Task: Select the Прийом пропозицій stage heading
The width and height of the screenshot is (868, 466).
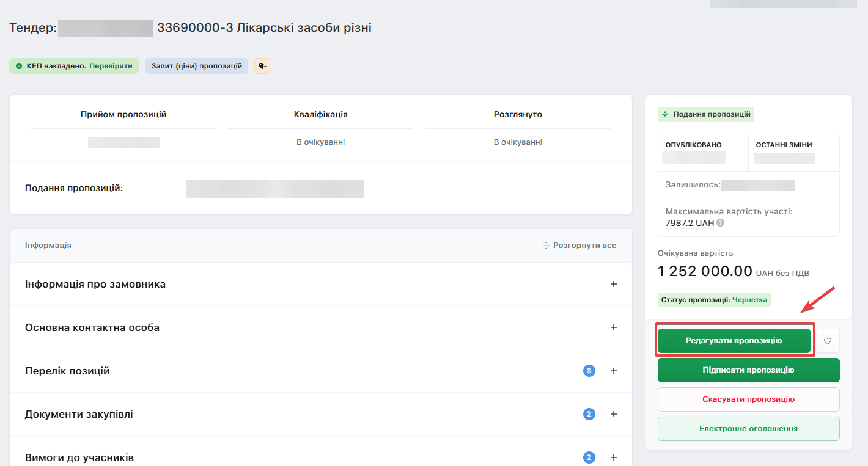Action: pyautogui.click(x=123, y=114)
